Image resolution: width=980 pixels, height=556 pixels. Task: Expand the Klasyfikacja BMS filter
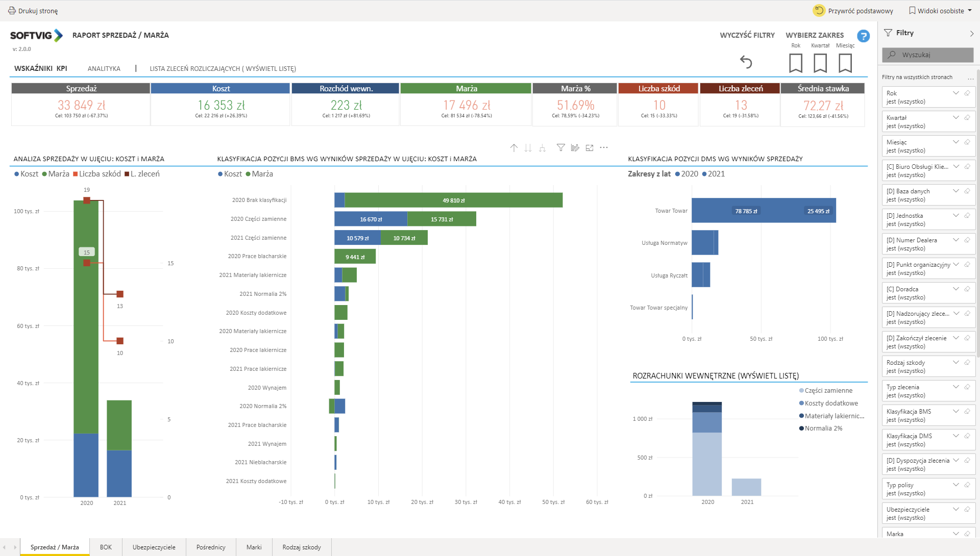tap(956, 412)
